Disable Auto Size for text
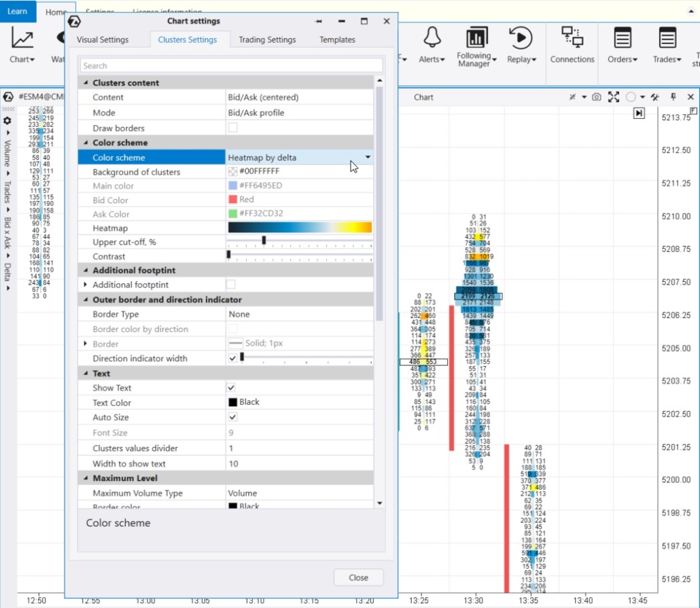This screenshot has height=608, width=700. tap(232, 417)
